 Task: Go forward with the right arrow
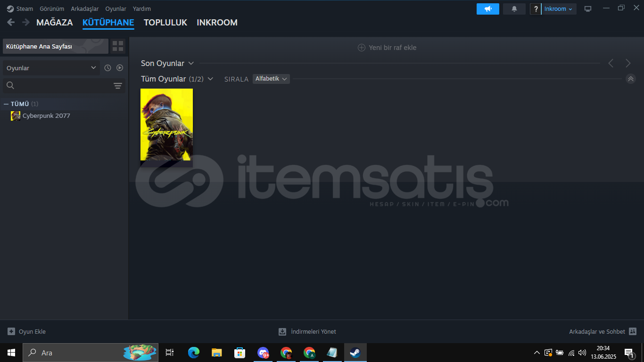(26, 22)
